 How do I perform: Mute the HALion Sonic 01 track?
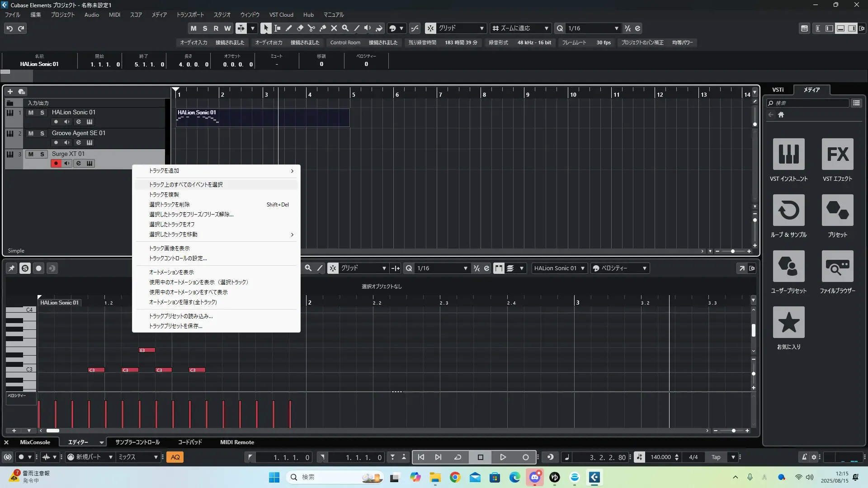point(31,113)
